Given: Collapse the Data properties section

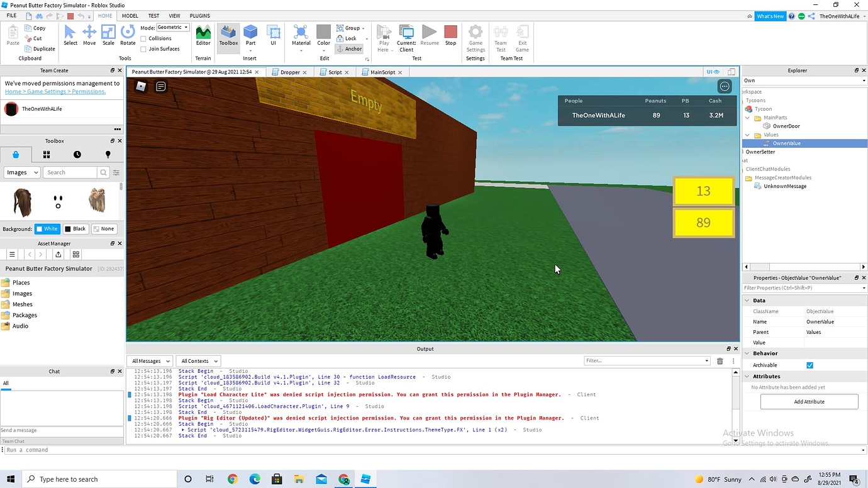Looking at the screenshot, I should click(x=747, y=301).
